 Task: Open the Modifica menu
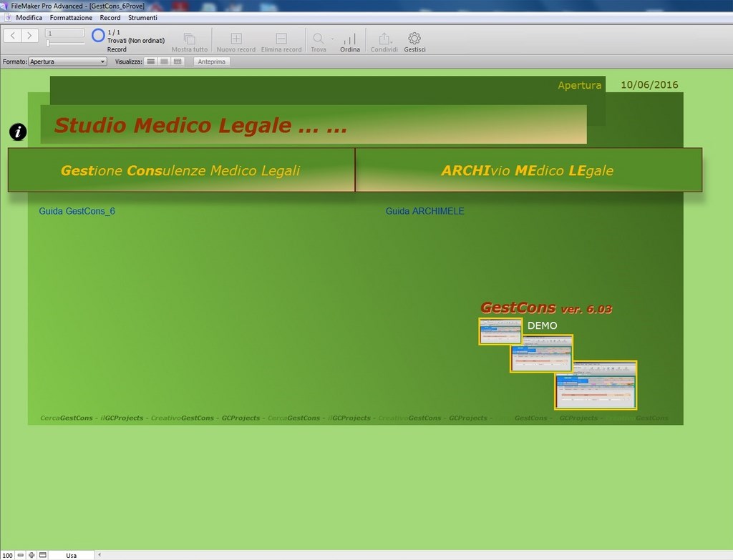pos(29,18)
